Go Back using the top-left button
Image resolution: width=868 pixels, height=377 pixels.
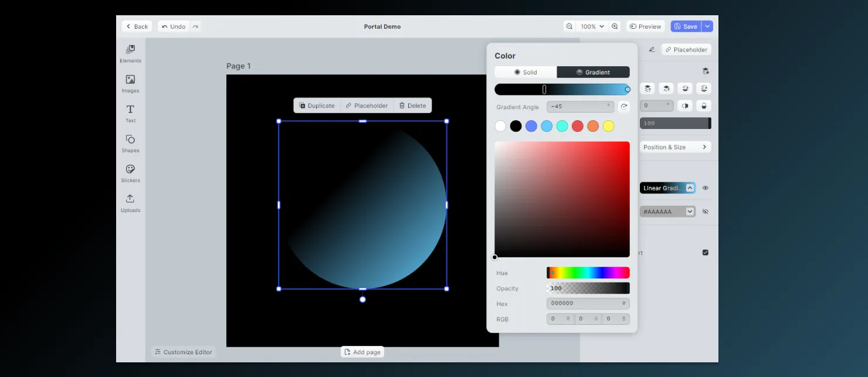click(x=137, y=26)
